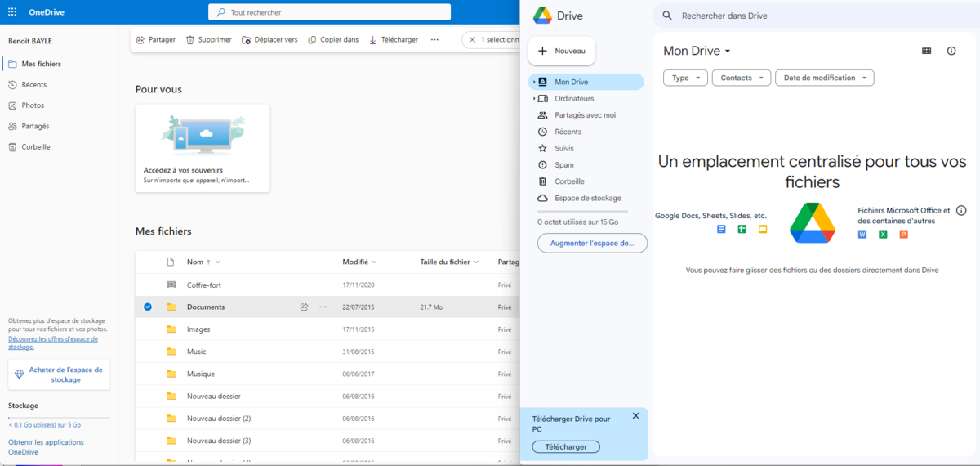Open the Date de modification filter dropdown
The image size is (980, 466).
click(825, 78)
